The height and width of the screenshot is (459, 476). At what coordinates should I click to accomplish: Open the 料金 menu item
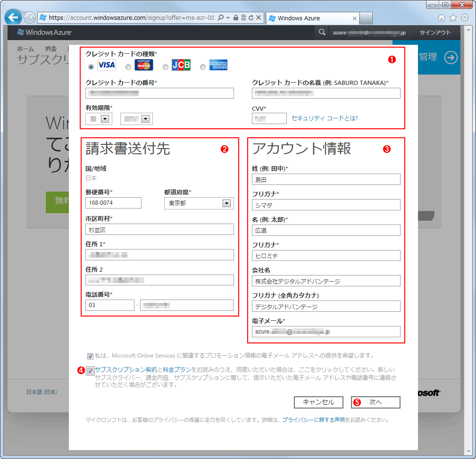click(x=50, y=49)
